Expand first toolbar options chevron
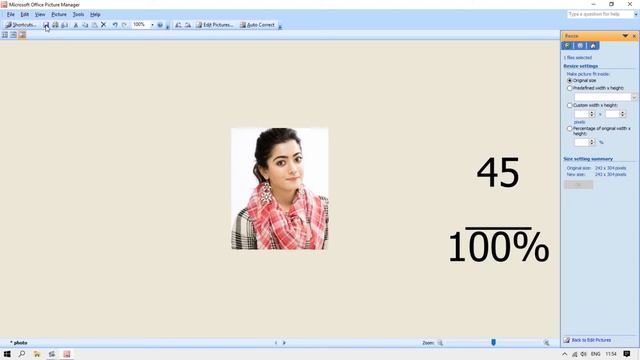The height and width of the screenshot is (360, 640). tap(167, 26)
